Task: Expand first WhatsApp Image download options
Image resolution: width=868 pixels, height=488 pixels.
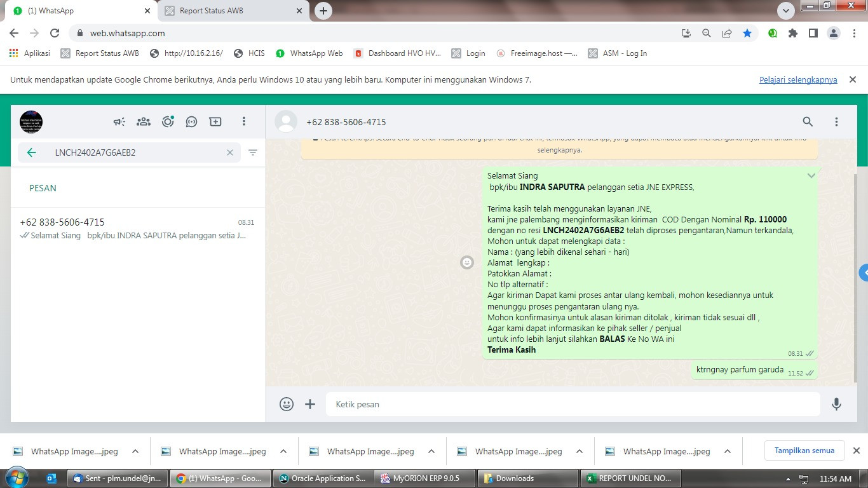Action: 135,451
